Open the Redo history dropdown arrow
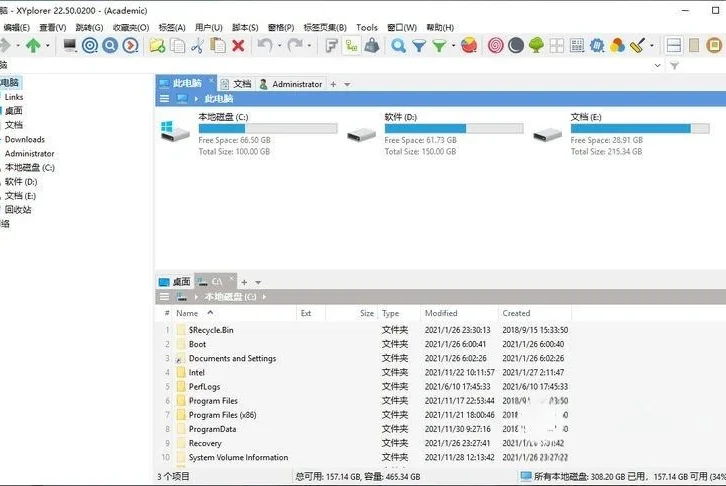726x486 pixels. [x=309, y=46]
